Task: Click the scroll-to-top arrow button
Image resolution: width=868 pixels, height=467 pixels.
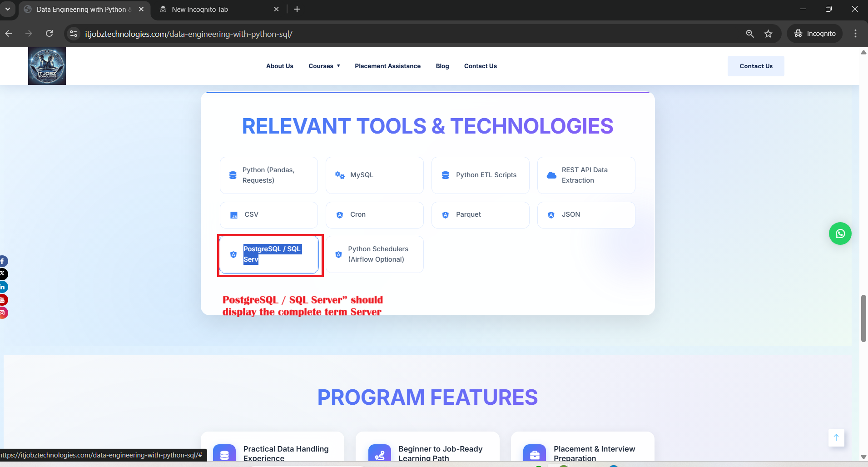Action: point(836,437)
